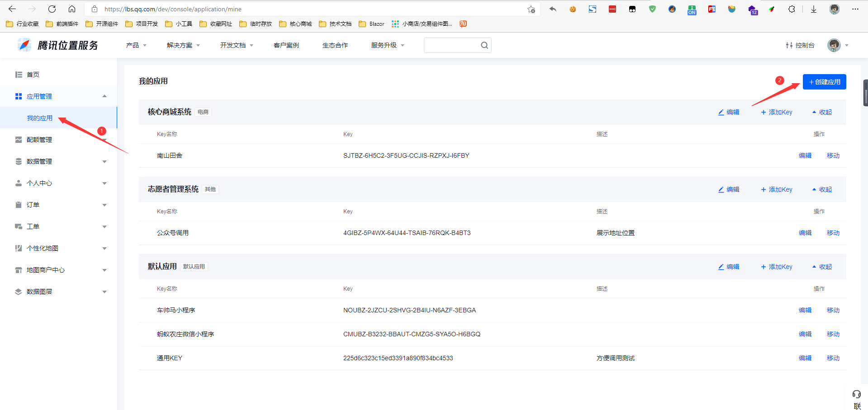The height and width of the screenshot is (410, 868).
Task: Click the customer service headset icon
Action: click(856, 394)
